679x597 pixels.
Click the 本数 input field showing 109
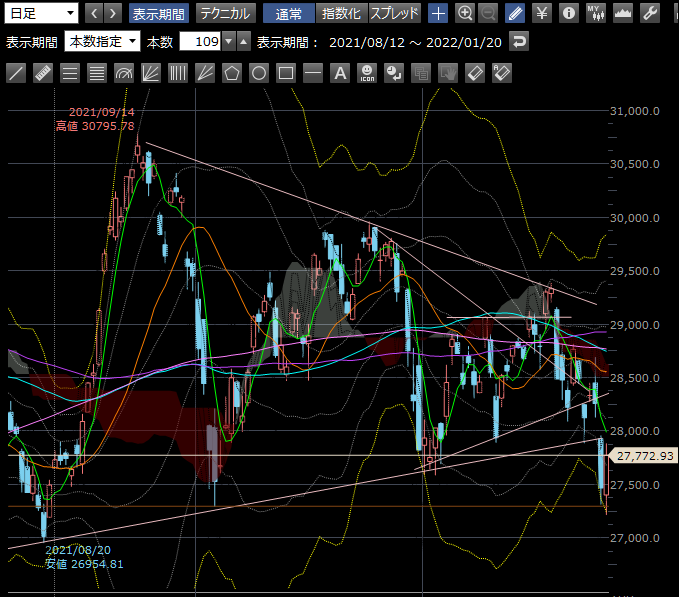coord(201,41)
